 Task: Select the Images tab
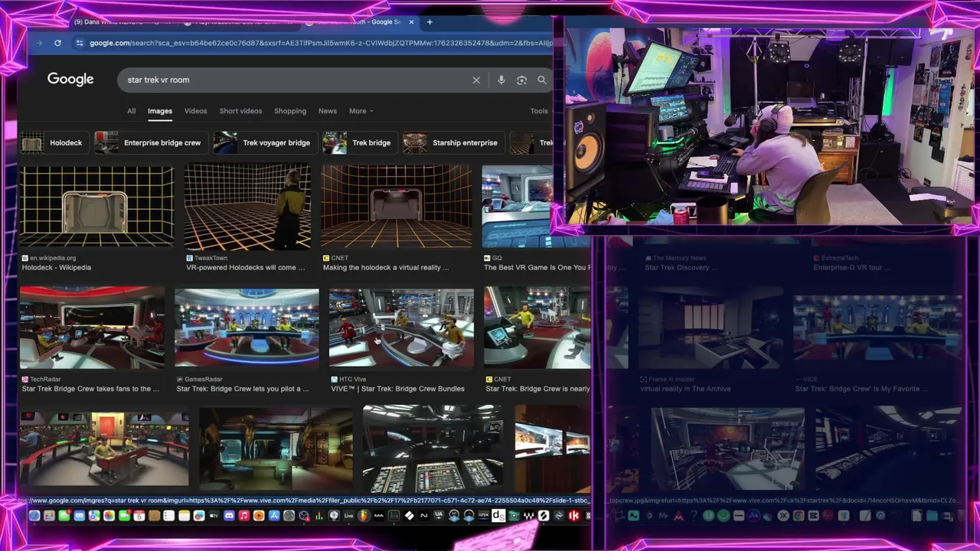(x=160, y=111)
